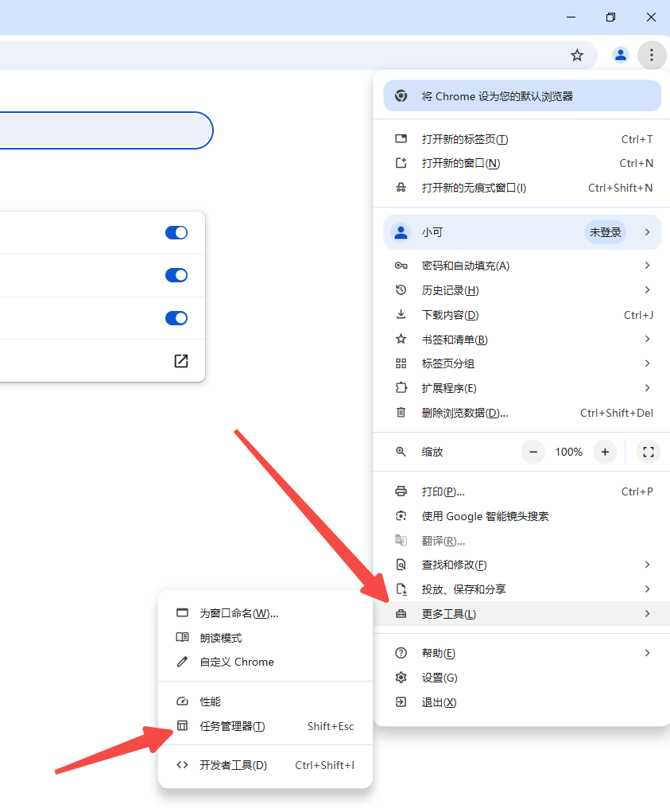670x812 pixels.
Task: Click the exit door icon
Action: click(x=401, y=701)
